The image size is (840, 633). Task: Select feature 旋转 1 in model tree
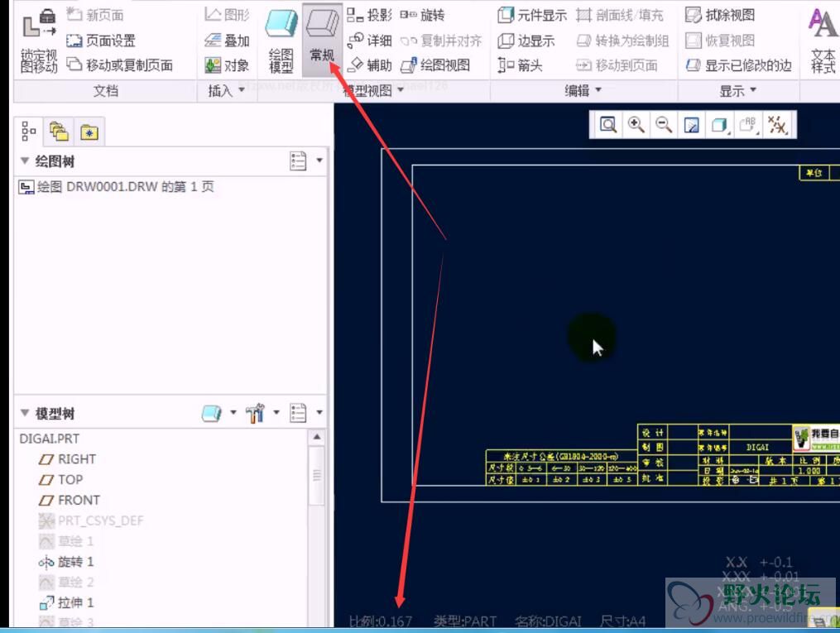pos(66,562)
